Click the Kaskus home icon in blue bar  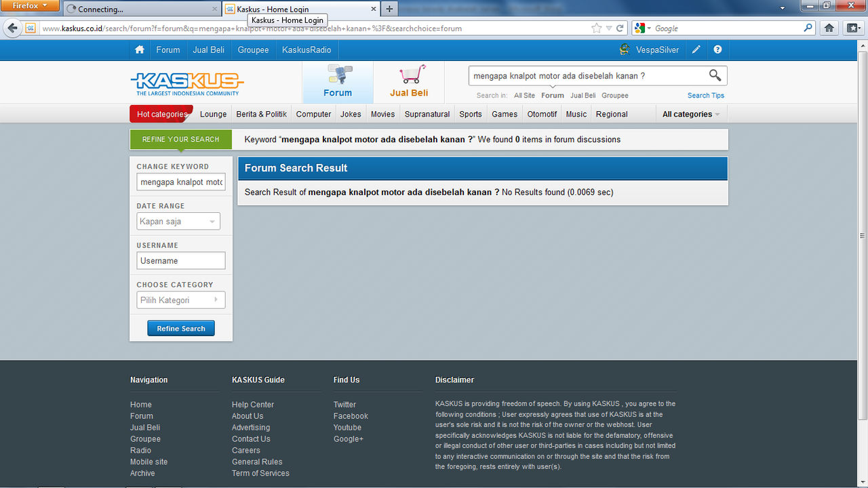pos(140,50)
